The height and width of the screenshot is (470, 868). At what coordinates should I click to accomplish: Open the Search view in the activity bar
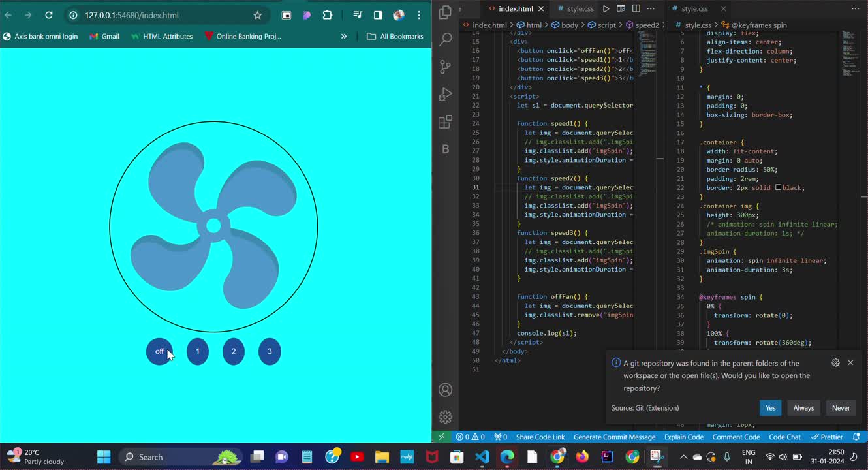pos(446,39)
